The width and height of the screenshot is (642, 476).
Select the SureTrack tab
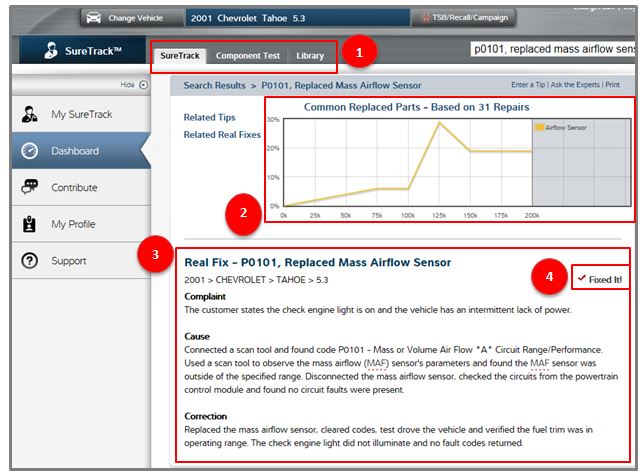click(x=181, y=56)
